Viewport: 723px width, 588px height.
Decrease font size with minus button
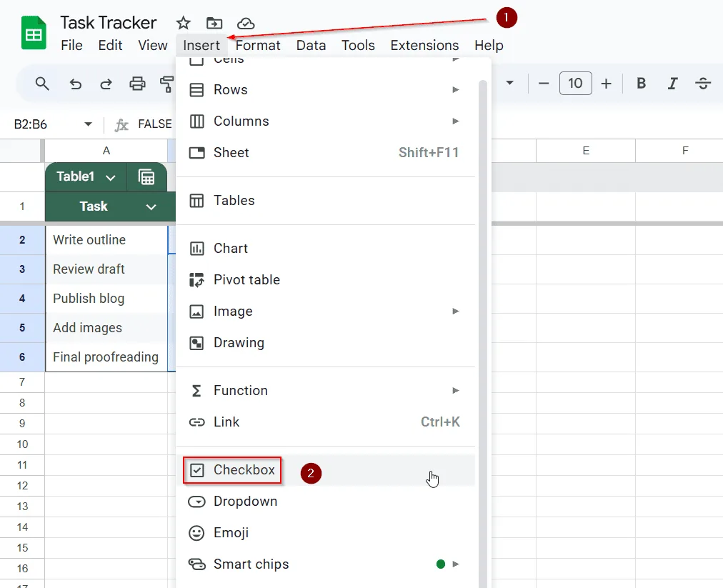[x=544, y=84]
